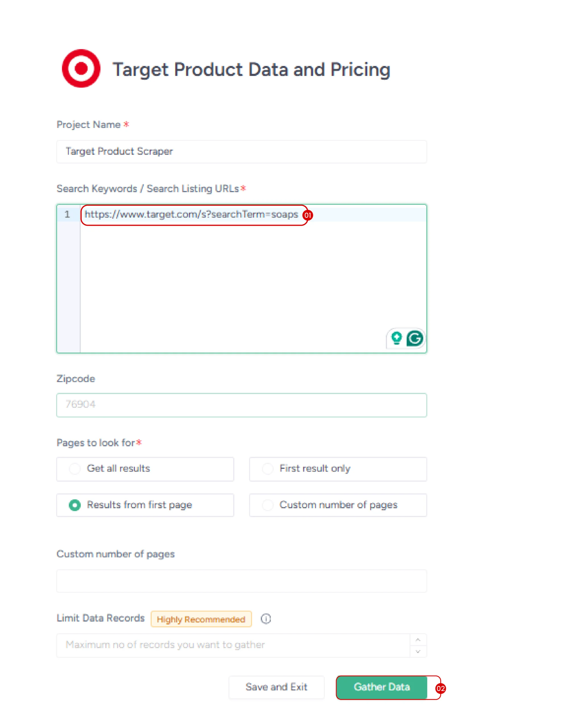Click the Custom number of pages textbox
This screenshot has width=581, height=728.
pos(241,581)
